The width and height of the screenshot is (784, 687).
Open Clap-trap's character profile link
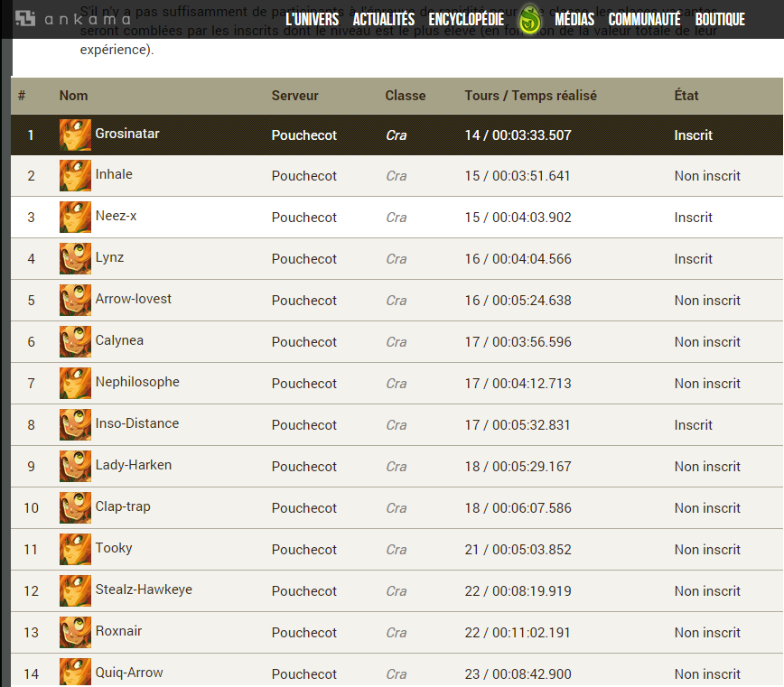[x=123, y=506]
